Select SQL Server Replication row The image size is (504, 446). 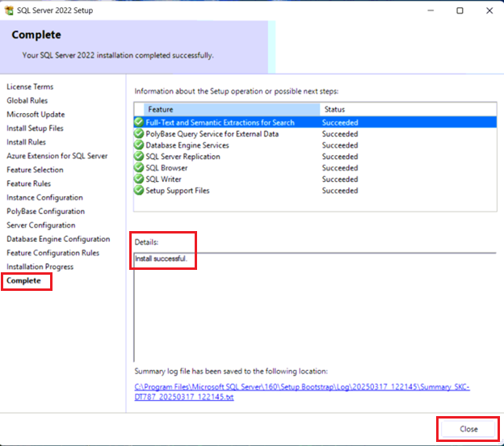[315, 156]
